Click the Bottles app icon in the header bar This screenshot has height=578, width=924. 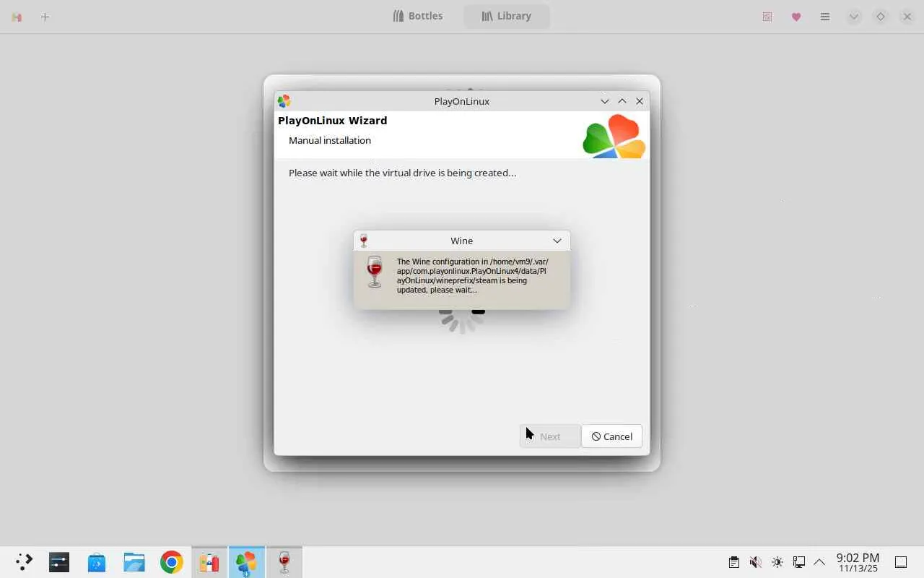17,17
